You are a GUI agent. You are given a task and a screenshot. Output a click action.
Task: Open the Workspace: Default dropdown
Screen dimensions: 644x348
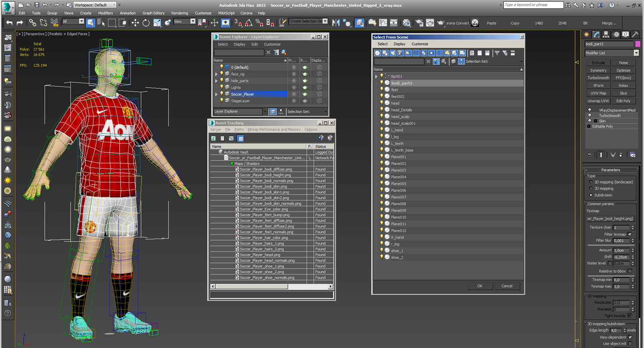95,5
